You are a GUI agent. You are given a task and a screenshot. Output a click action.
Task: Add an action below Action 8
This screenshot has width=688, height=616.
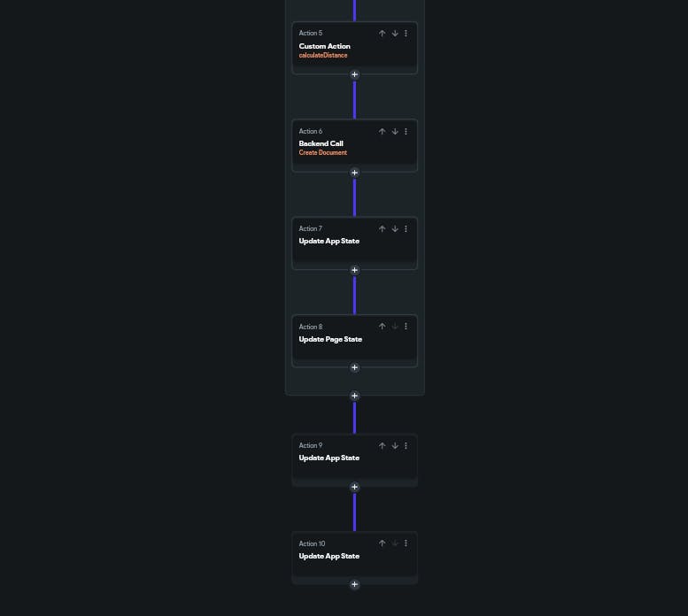pyautogui.click(x=355, y=367)
